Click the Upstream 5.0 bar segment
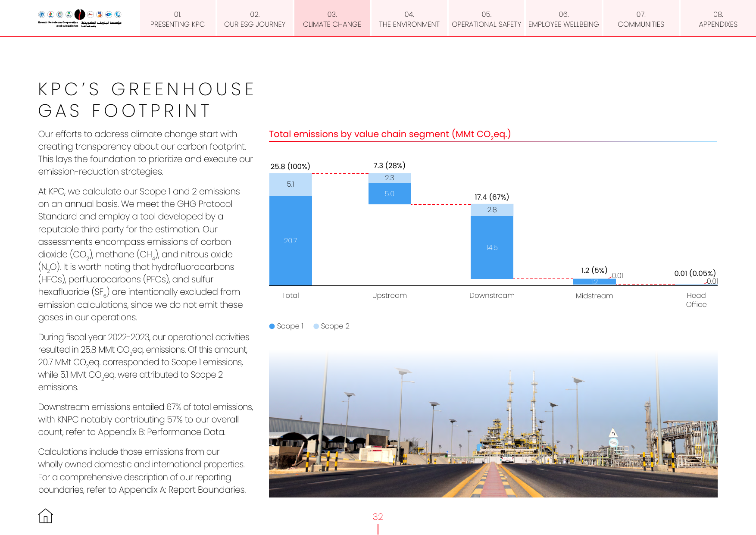The image size is (756, 535). [x=390, y=194]
